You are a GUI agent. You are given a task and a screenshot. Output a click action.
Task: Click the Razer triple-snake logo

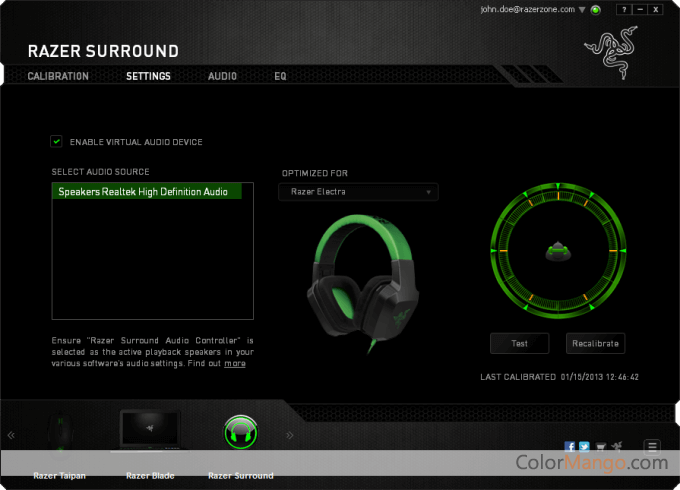tap(612, 52)
